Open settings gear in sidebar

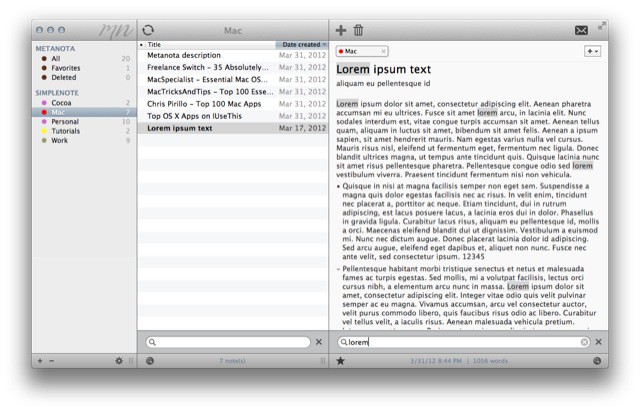point(119,361)
